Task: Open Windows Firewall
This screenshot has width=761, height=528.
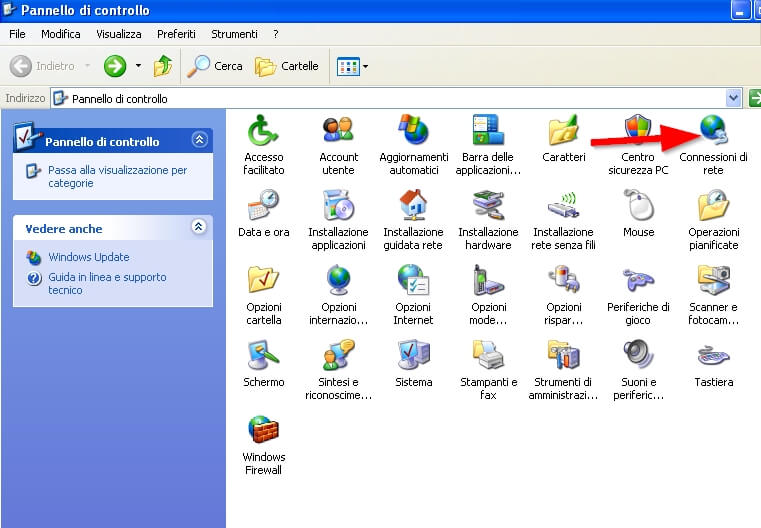Action: pyautogui.click(x=263, y=445)
